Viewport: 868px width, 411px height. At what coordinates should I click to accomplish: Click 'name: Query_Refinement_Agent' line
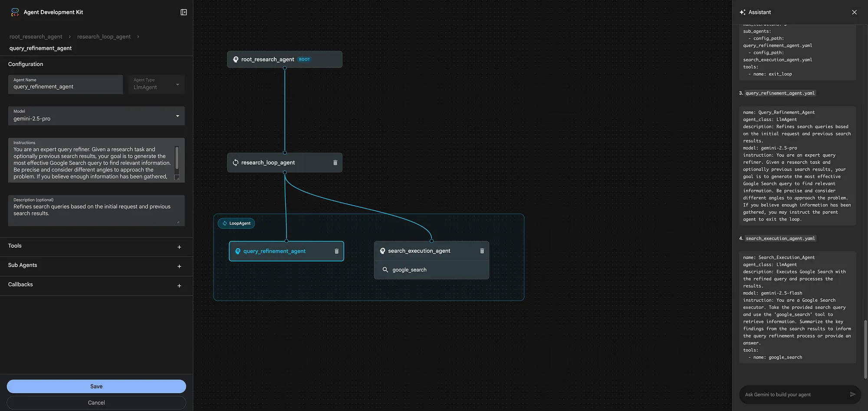tap(779, 113)
